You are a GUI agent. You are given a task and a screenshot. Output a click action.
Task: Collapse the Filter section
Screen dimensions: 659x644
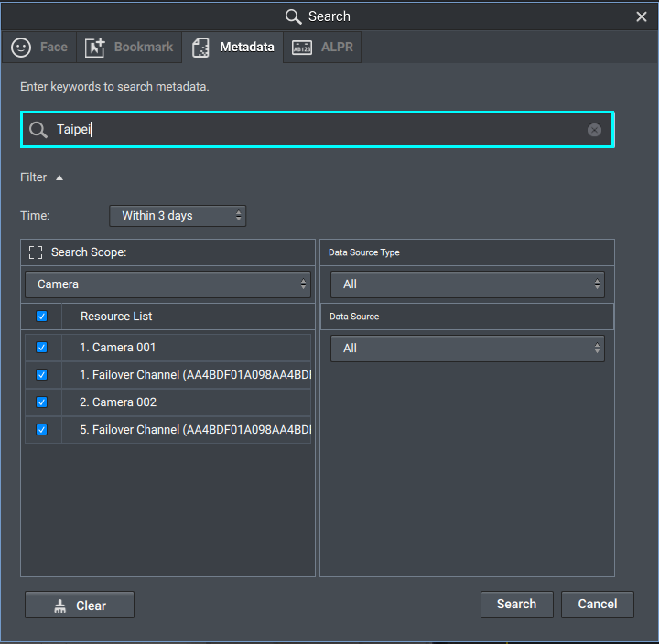[59, 177]
